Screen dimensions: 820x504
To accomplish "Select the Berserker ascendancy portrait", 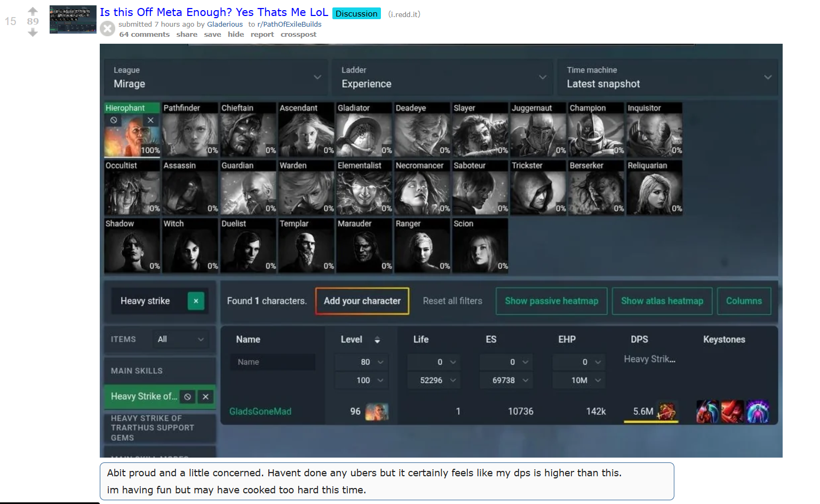I will point(596,187).
